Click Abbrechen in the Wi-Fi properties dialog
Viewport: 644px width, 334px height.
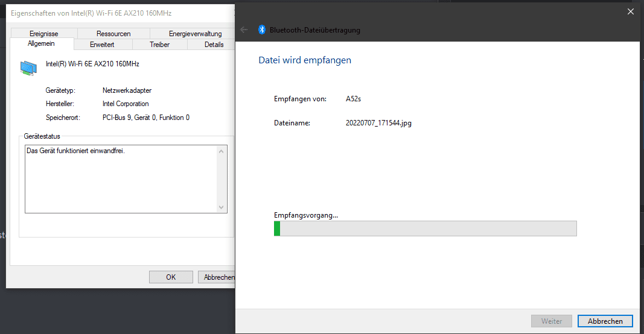tap(217, 277)
